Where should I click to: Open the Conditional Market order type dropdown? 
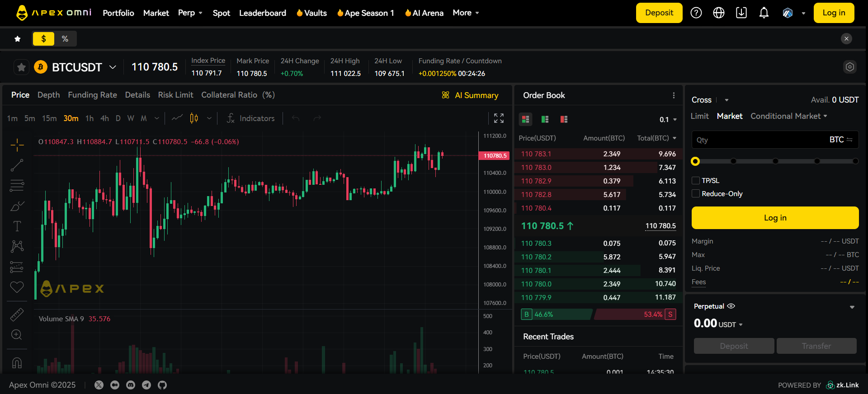coord(789,116)
